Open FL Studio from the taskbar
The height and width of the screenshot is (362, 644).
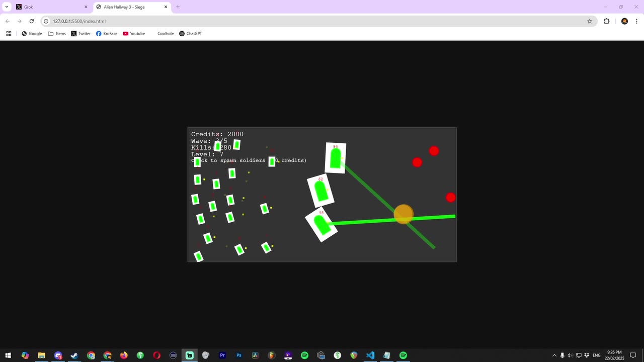pos(272,355)
